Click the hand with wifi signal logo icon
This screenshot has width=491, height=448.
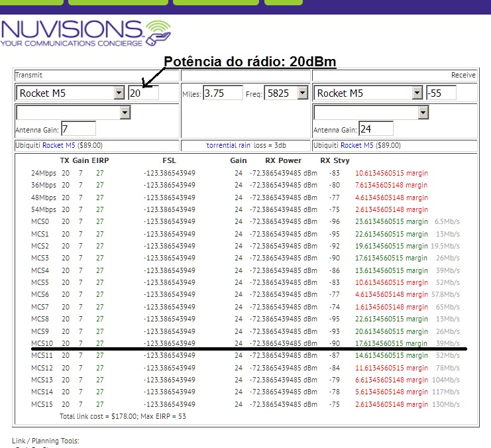point(158,32)
